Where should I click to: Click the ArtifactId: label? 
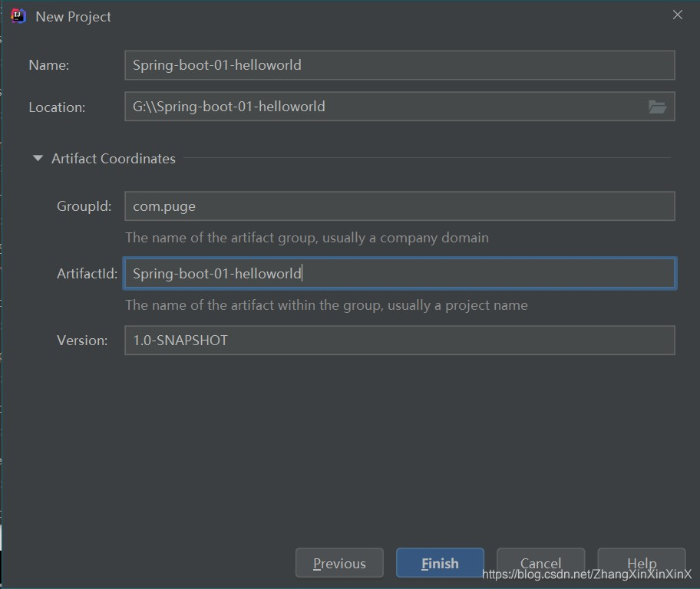click(87, 274)
